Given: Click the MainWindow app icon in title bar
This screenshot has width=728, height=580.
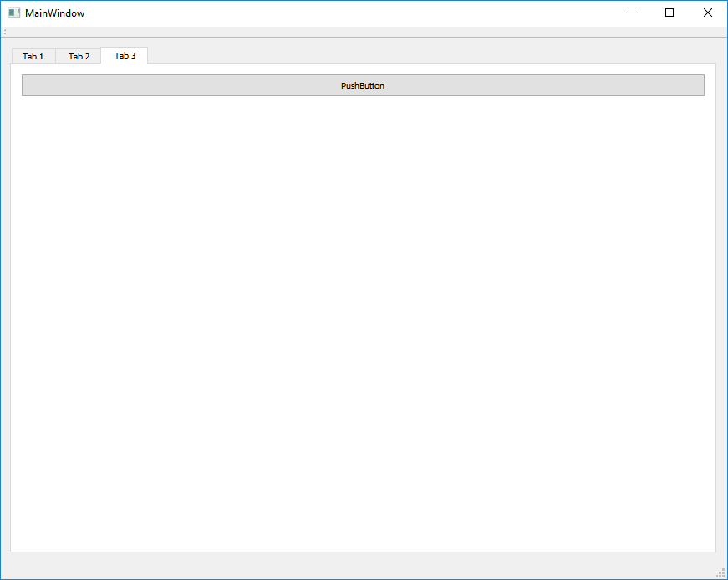Looking at the screenshot, I should (x=13, y=13).
